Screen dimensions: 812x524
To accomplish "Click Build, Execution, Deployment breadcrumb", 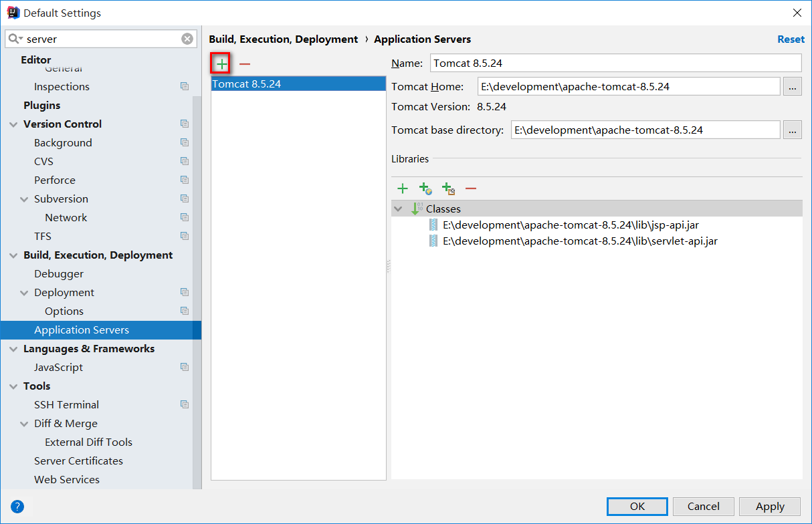I will (x=284, y=39).
